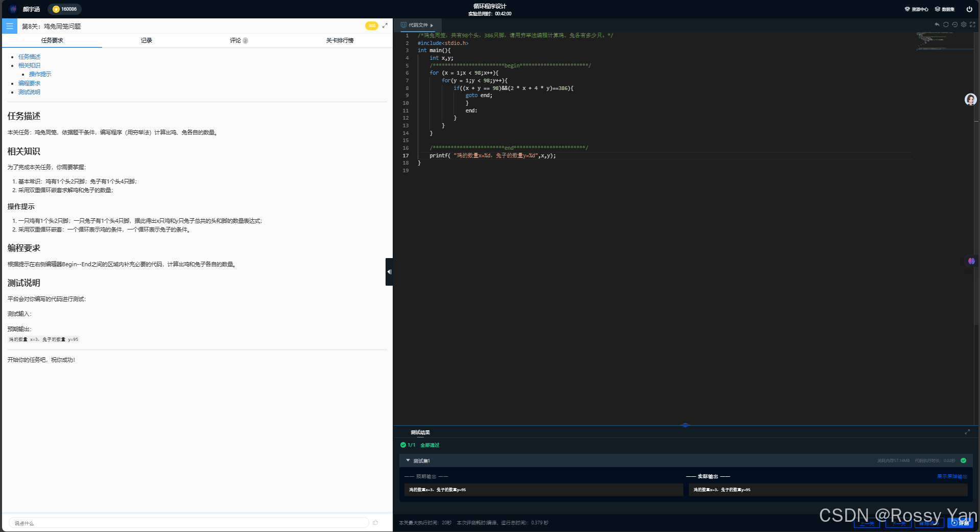Open the hamburger menu beside 第8关

click(9, 26)
